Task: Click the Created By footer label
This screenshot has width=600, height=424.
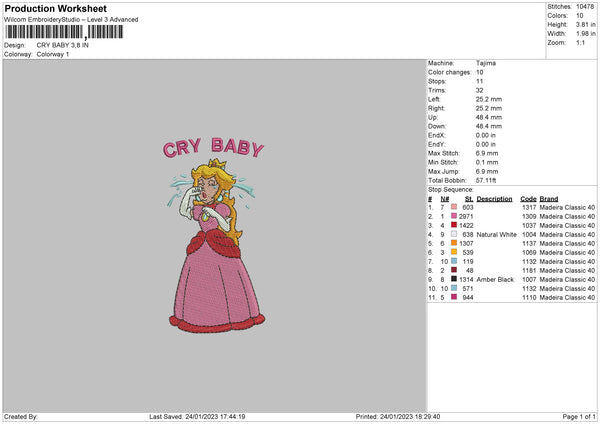Action: 21,416
